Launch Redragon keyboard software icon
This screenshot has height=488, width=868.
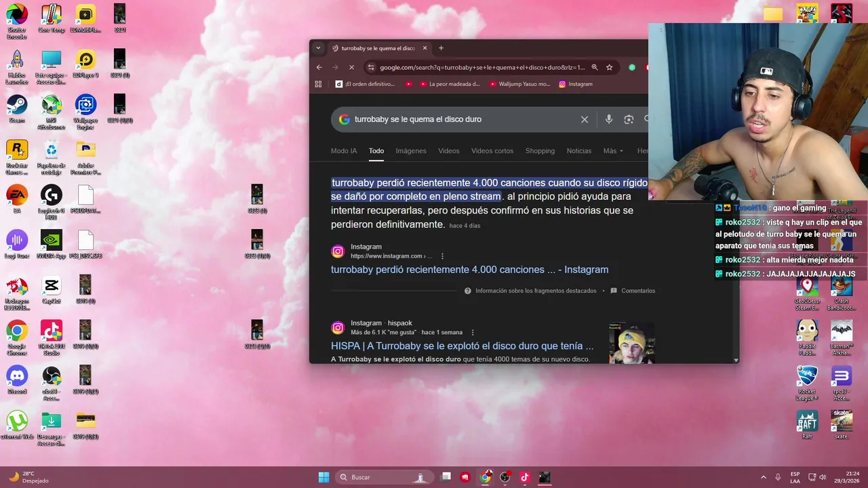point(17,291)
